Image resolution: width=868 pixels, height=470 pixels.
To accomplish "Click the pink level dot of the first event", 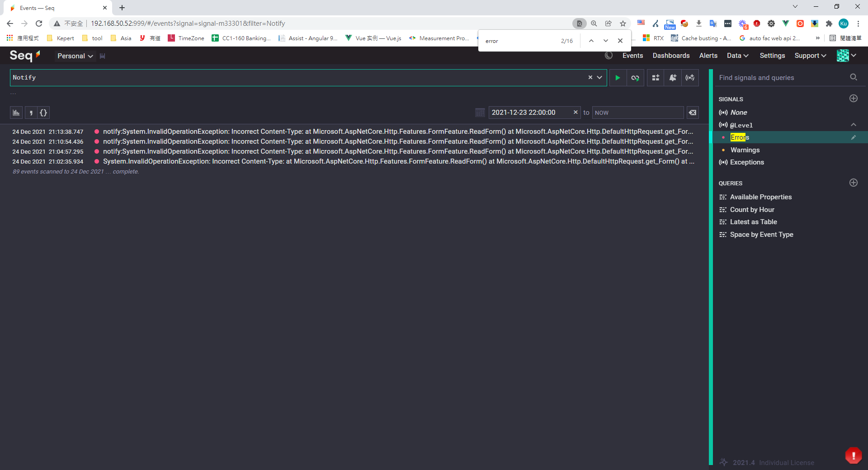I will pos(97,132).
